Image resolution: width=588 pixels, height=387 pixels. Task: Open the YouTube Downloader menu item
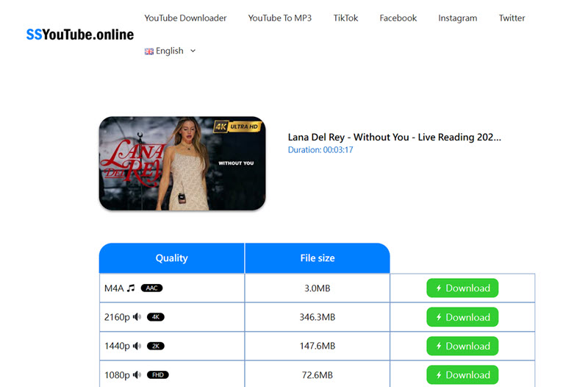[x=185, y=18]
